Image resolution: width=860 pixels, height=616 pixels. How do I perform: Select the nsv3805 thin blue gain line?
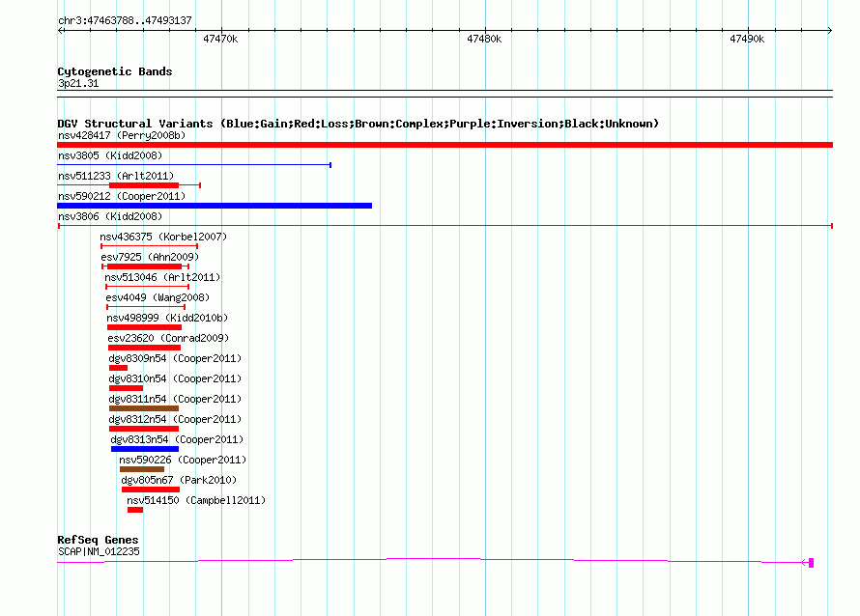point(194,164)
